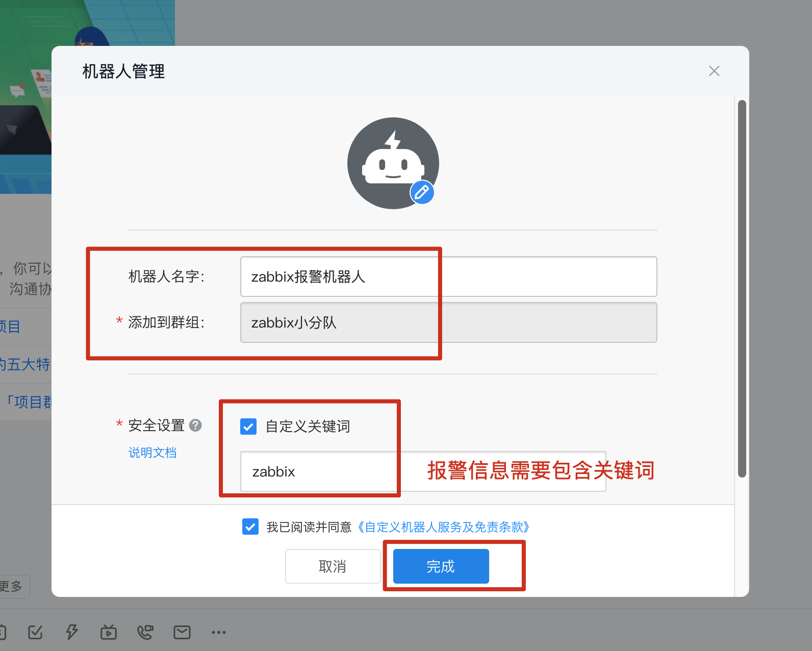Click the dialog's vertical scrollbar
This screenshot has height=651, width=812.
click(x=742, y=288)
